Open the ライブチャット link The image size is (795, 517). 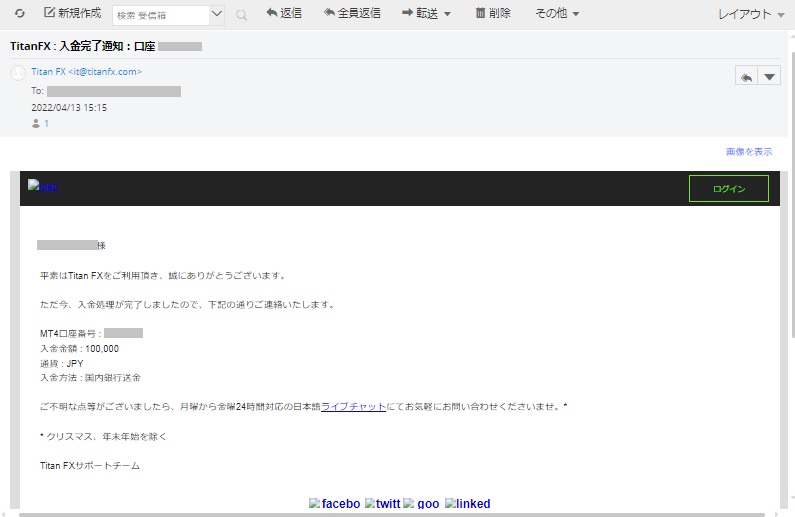coord(353,407)
